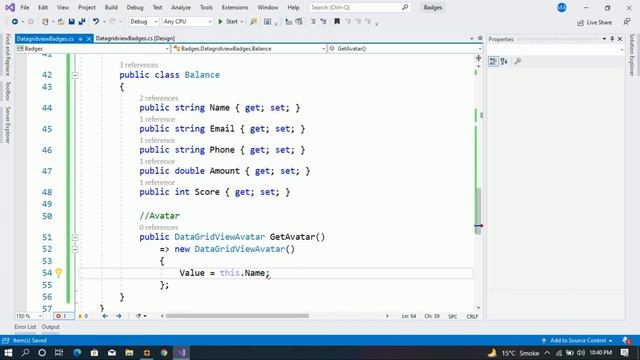Open the Analyze menu
The width and height of the screenshot is (640, 360).
tap(181, 7)
